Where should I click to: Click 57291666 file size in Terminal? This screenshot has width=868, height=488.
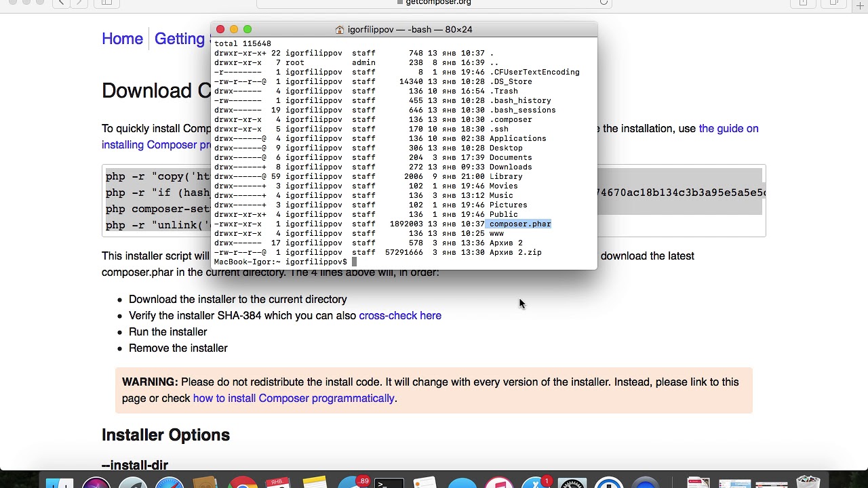pyautogui.click(x=404, y=252)
